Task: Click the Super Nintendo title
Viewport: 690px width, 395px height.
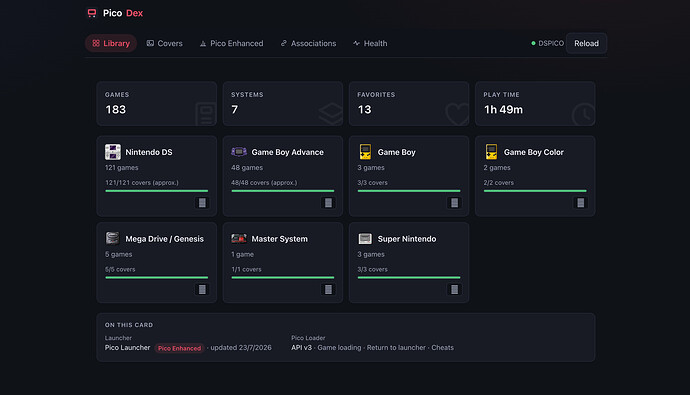Action: pos(407,239)
